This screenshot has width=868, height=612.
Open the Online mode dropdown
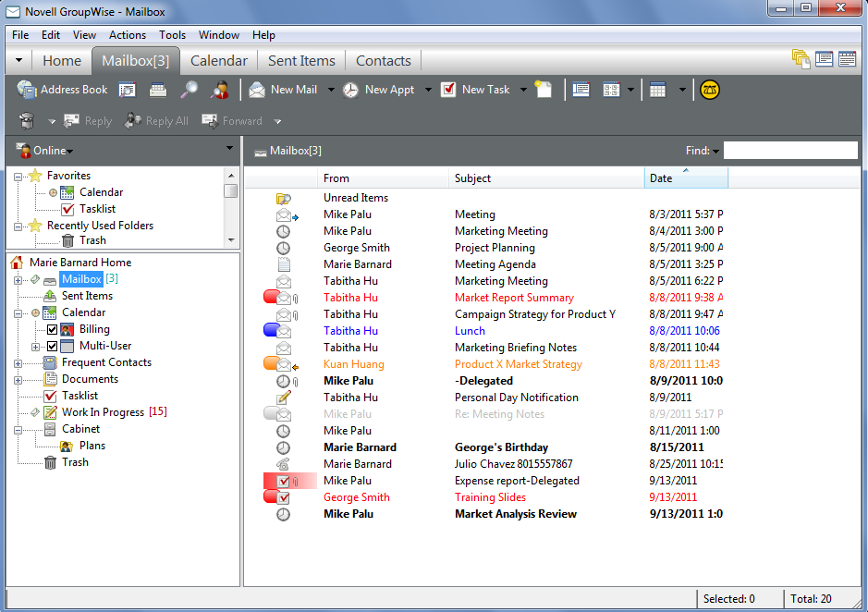point(51,151)
